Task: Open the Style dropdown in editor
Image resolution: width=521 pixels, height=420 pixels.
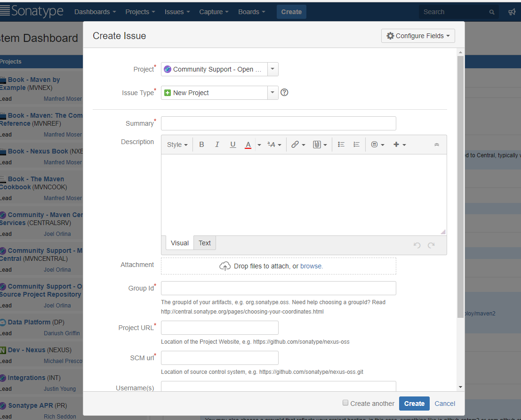Action: [177, 145]
